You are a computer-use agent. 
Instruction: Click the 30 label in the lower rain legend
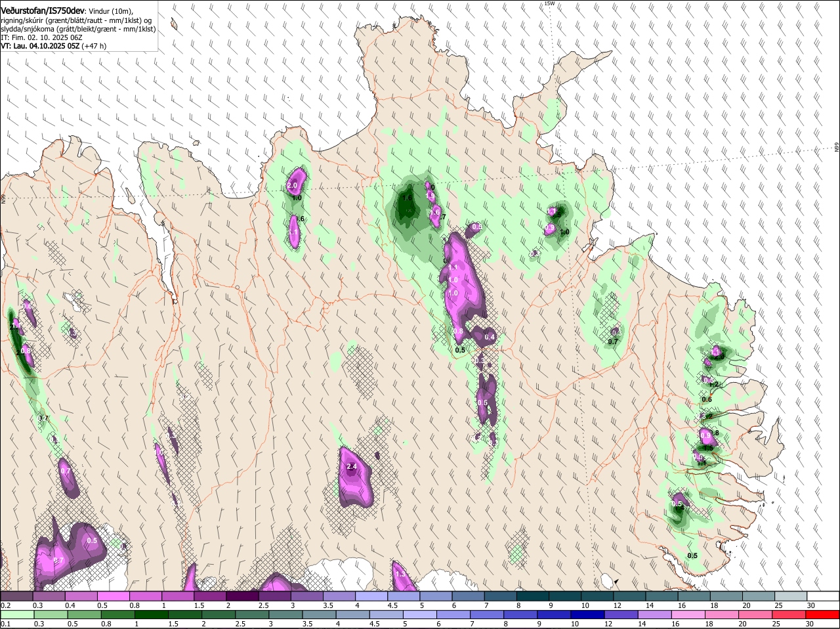[808, 624]
